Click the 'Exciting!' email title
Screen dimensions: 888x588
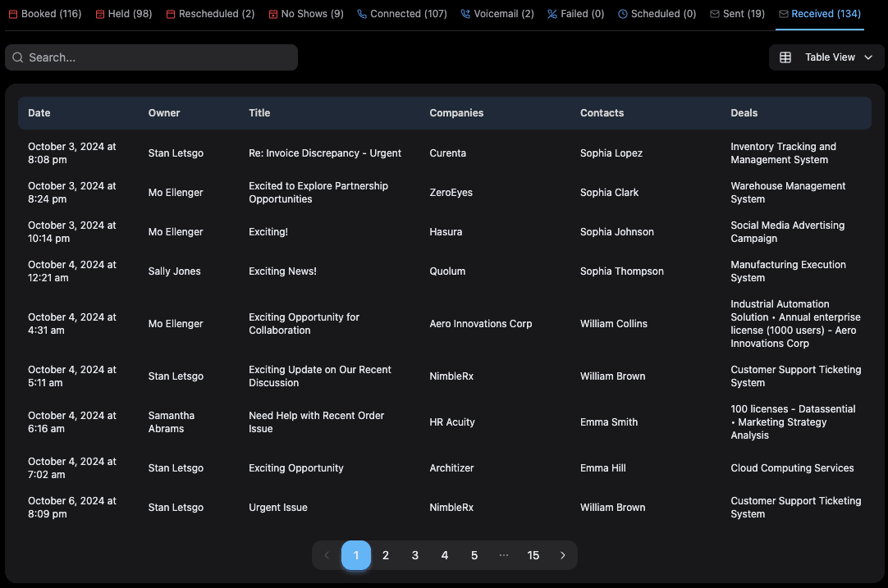point(268,232)
